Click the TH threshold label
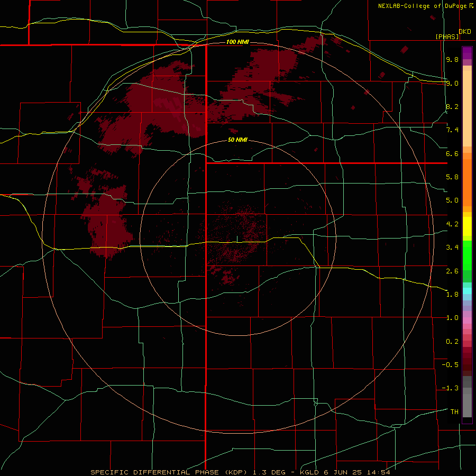Image resolution: width=476 pixels, height=476 pixels. point(454,412)
